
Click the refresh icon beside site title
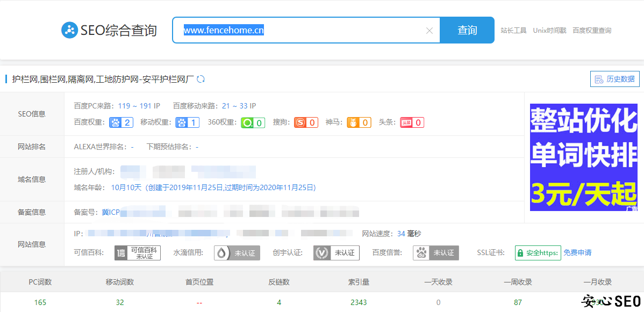(201, 79)
